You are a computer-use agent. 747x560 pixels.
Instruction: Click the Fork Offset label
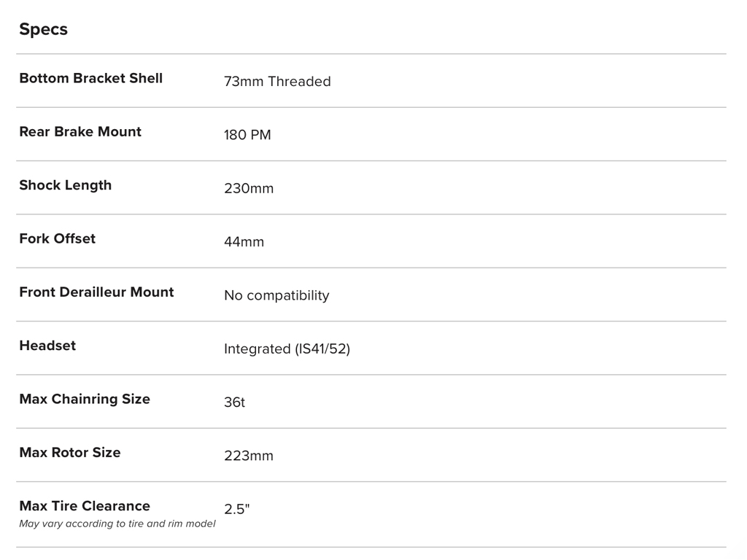tap(57, 238)
